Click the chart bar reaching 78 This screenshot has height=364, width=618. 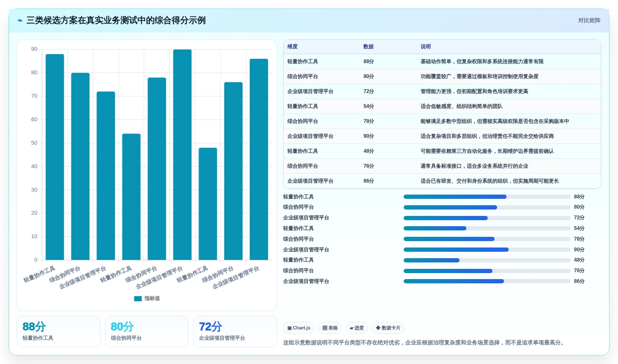coord(157,169)
